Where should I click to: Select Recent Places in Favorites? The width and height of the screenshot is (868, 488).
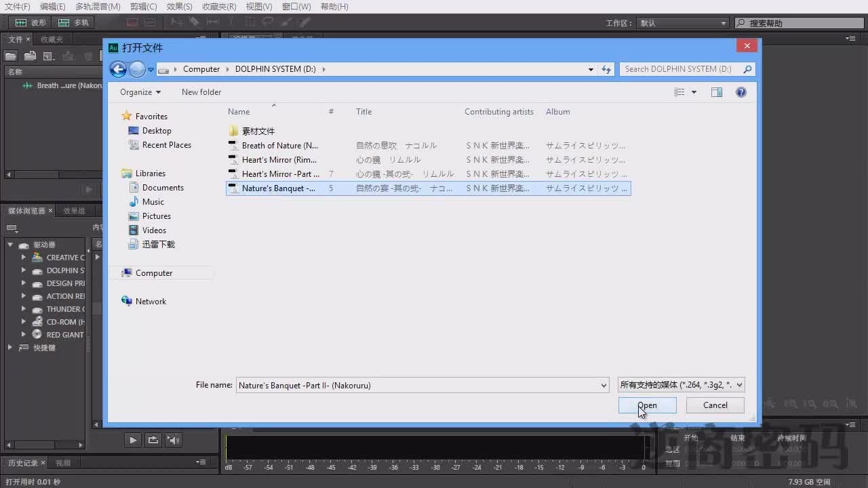click(x=166, y=145)
